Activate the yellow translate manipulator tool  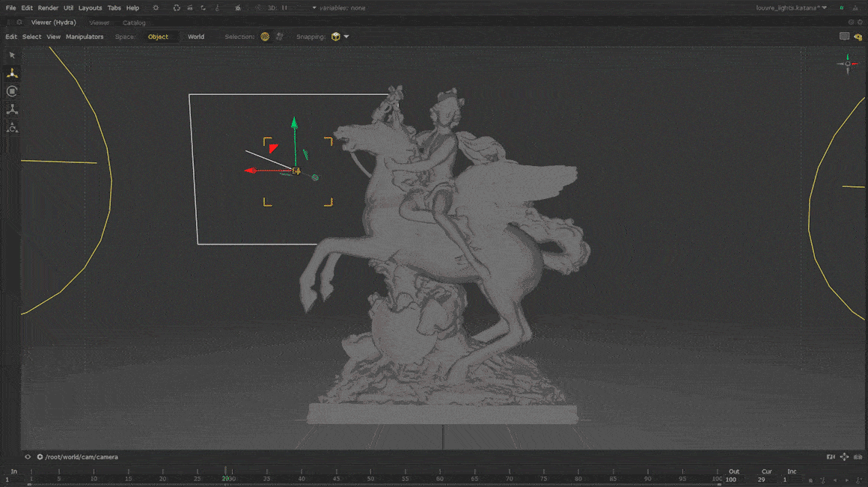coord(12,73)
